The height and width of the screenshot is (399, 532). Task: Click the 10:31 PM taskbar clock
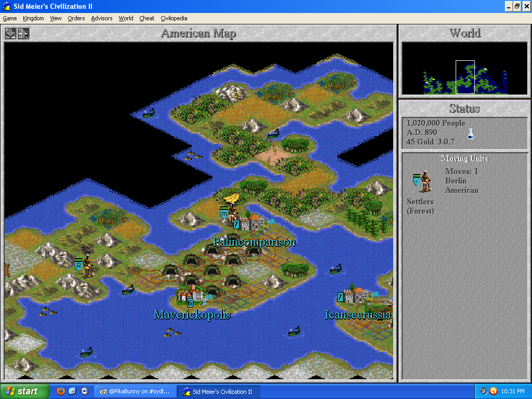point(513,391)
